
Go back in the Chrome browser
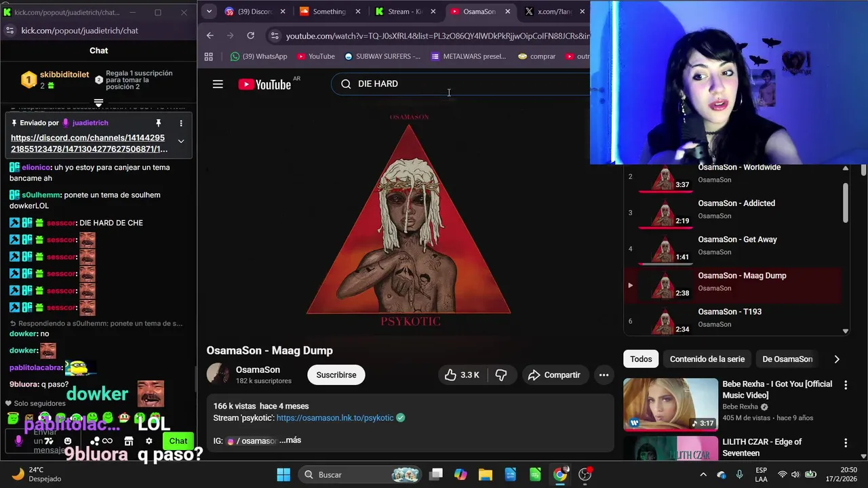210,35
